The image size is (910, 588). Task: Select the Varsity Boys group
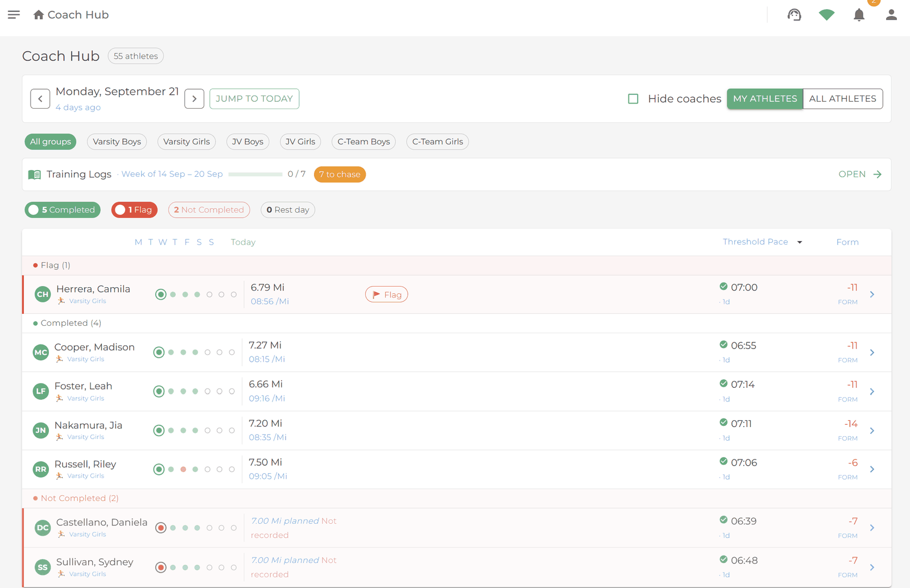coord(117,142)
